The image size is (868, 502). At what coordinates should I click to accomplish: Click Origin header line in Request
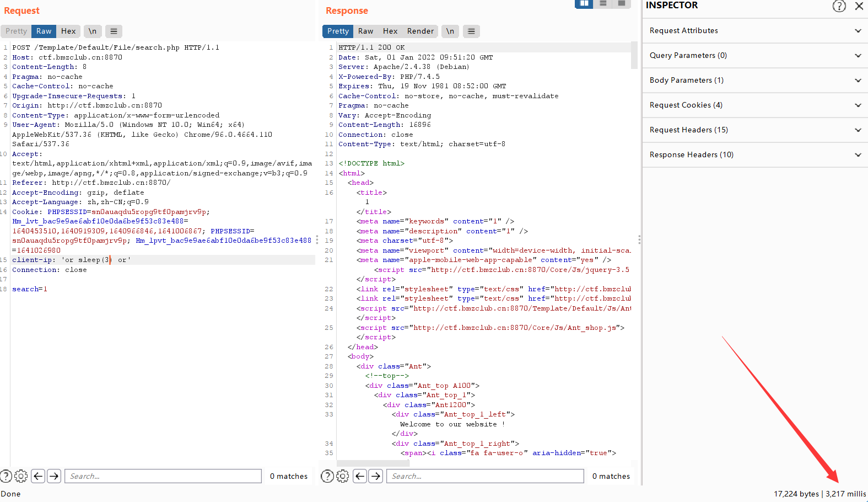point(87,105)
